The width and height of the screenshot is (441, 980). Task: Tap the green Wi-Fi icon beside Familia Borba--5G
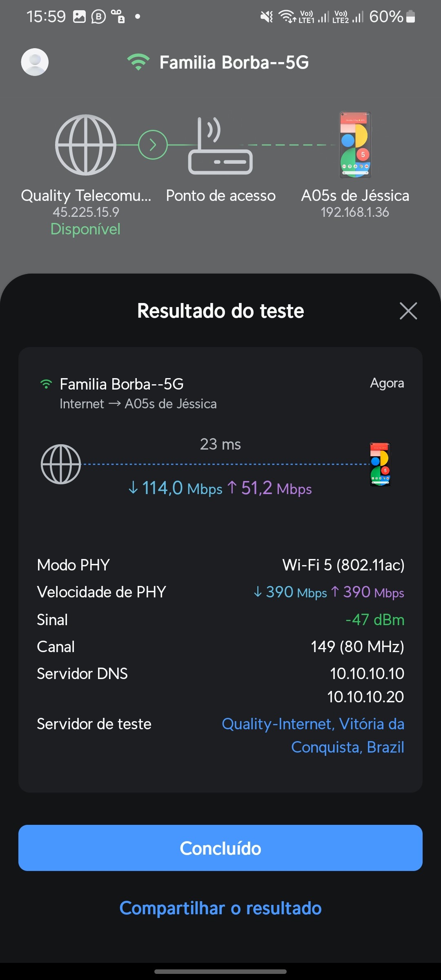click(x=138, y=62)
